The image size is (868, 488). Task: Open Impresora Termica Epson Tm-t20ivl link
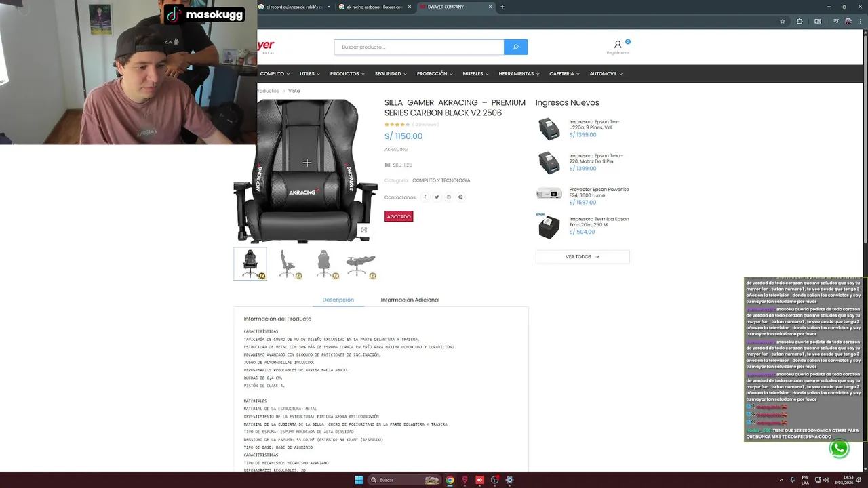pyautogui.click(x=599, y=222)
